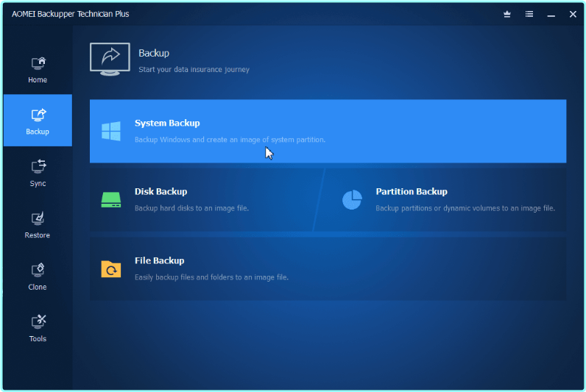Open the Tools sidebar icon
The height and width of the screenshot is (392, 586).
[x=38, y=322]
